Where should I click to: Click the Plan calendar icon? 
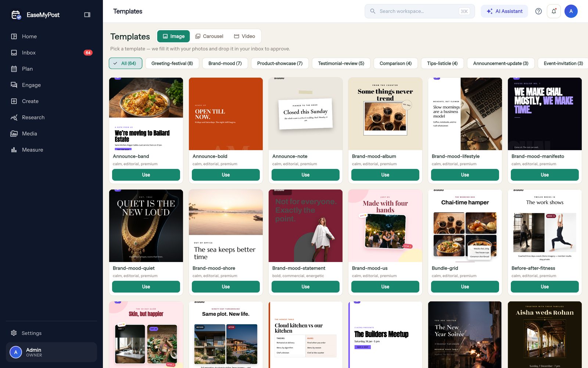tap(14, 69)
